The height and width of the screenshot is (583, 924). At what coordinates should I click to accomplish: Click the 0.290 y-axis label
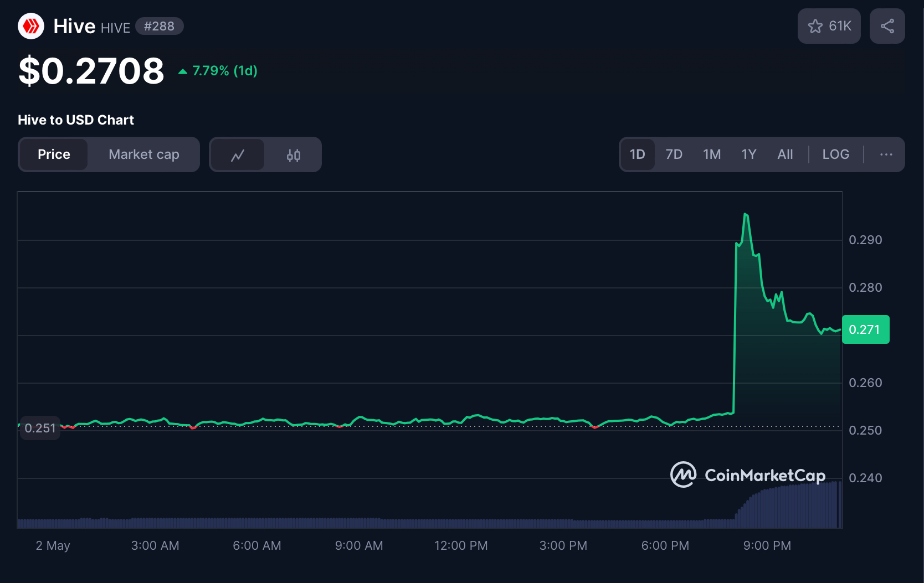click(865, 240)
